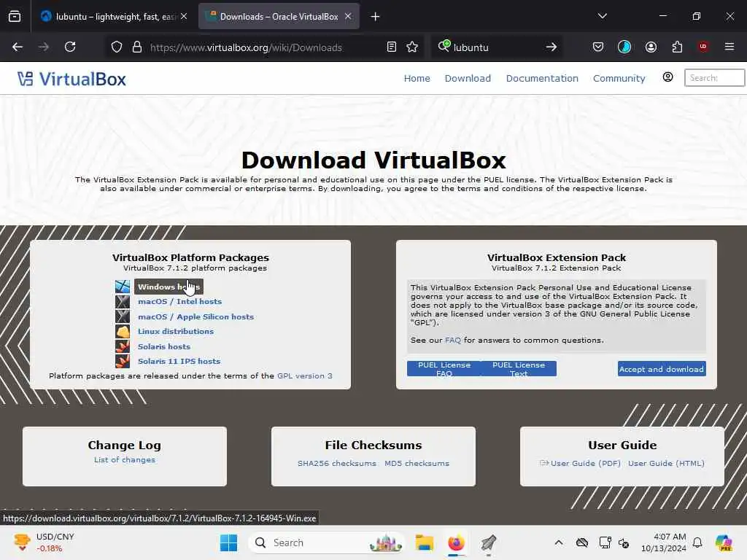Toggle reader view icon in address bar
This screenshot has height=560, width=747.
coord(392,47)
